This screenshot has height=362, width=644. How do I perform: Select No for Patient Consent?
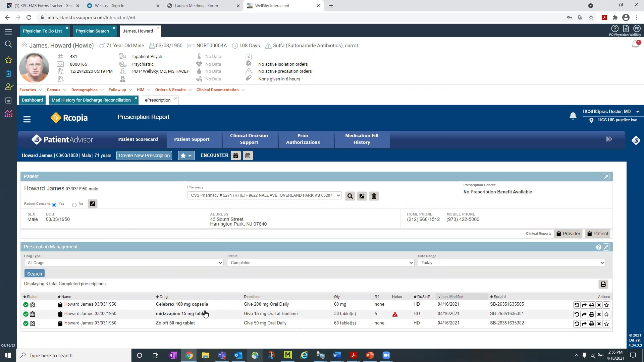pyautogui.click(x=74, y=205)
